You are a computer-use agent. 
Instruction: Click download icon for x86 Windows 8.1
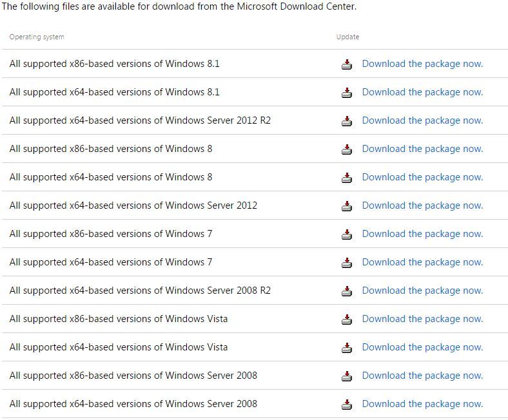pyautogui.click(x=347, y=64)
